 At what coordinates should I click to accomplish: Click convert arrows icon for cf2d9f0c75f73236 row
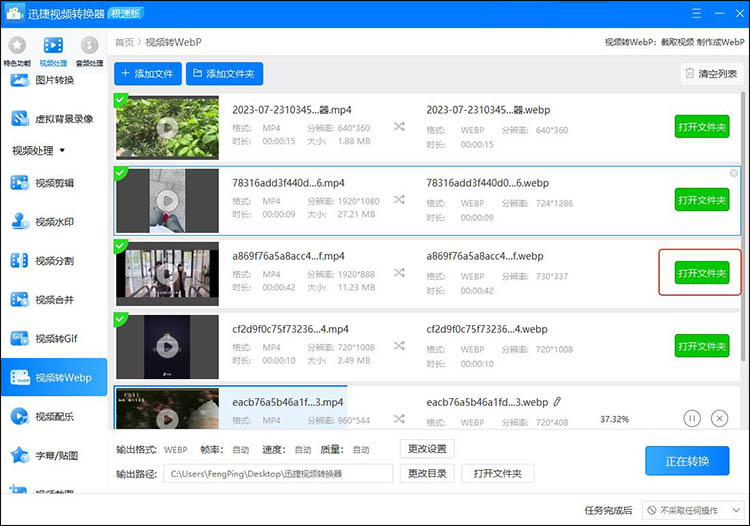(399, 345)
